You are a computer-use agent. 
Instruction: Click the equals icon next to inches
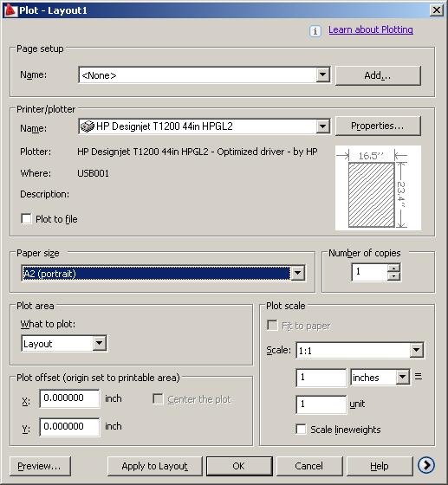coord(418,377)
